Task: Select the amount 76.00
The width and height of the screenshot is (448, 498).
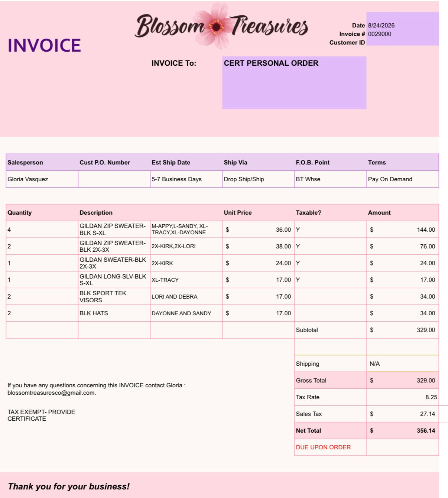Action: (x=402, y=246)
